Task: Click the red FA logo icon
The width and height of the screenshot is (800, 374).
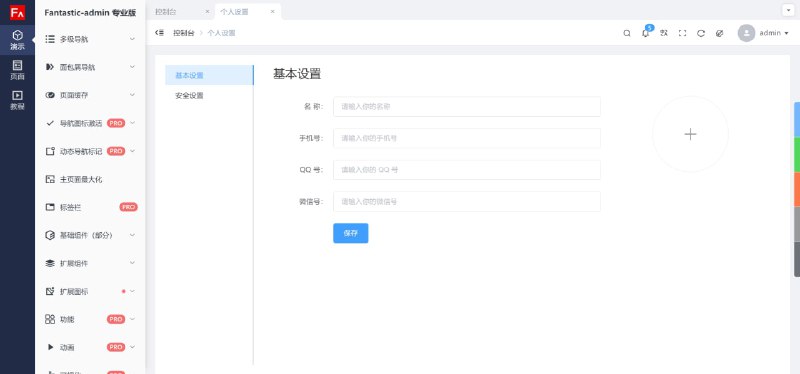Action: [x=17, y=12]
